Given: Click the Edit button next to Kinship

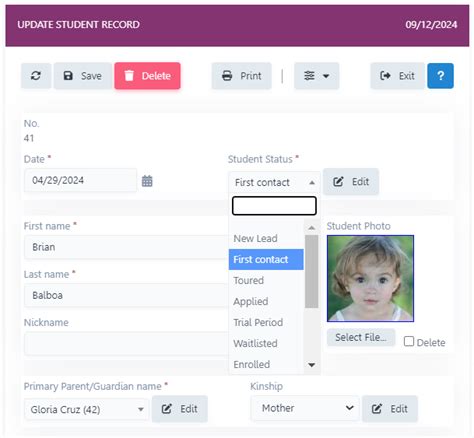Looking at the screenshot, I should tap(390, 409).
